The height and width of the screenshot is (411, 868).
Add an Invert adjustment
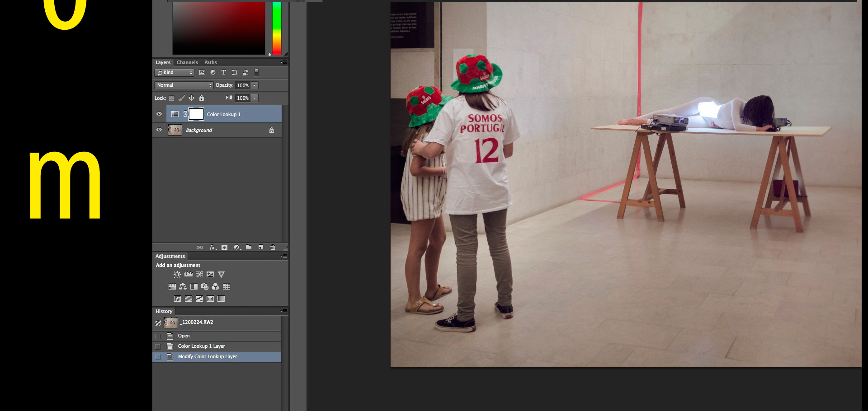pyautogui.click(x=178, y=299)
